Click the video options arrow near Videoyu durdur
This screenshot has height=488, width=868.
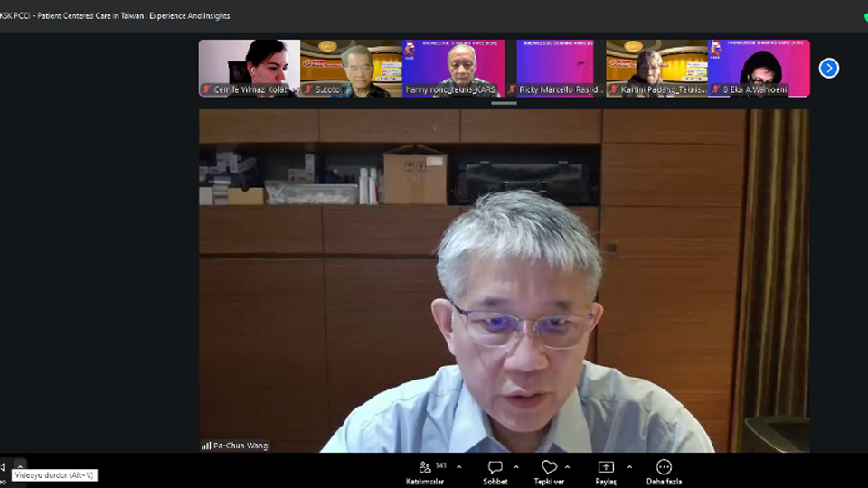pos(20,466)
